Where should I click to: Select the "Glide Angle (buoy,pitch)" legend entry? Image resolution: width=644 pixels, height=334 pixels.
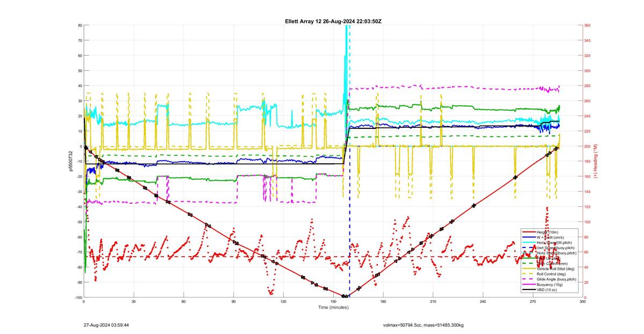[557, 279]
